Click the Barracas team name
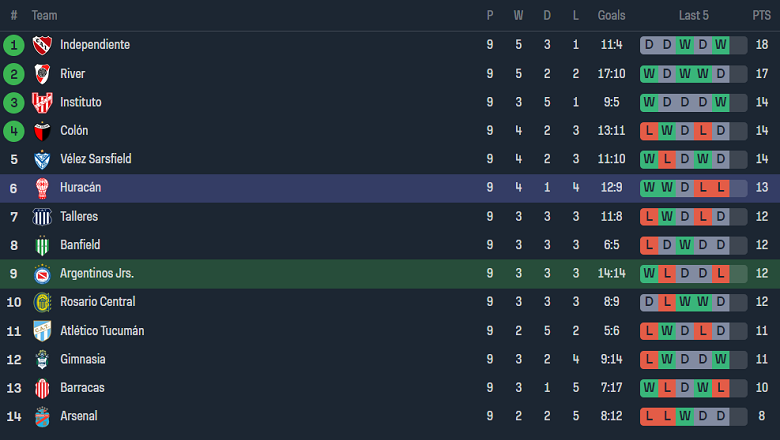The width and height of the screenshot is (780, 440). click(x=82, y=388)
